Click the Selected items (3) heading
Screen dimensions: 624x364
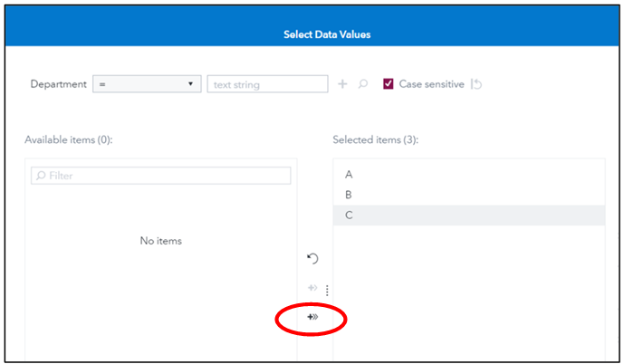pyautogui.click(x=375, y=140)
